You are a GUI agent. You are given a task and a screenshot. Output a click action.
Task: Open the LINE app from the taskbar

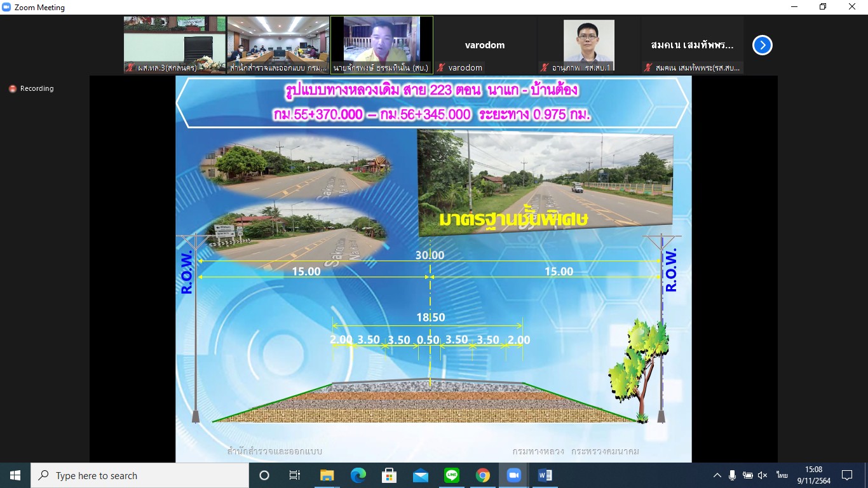[x=451, y=475]
